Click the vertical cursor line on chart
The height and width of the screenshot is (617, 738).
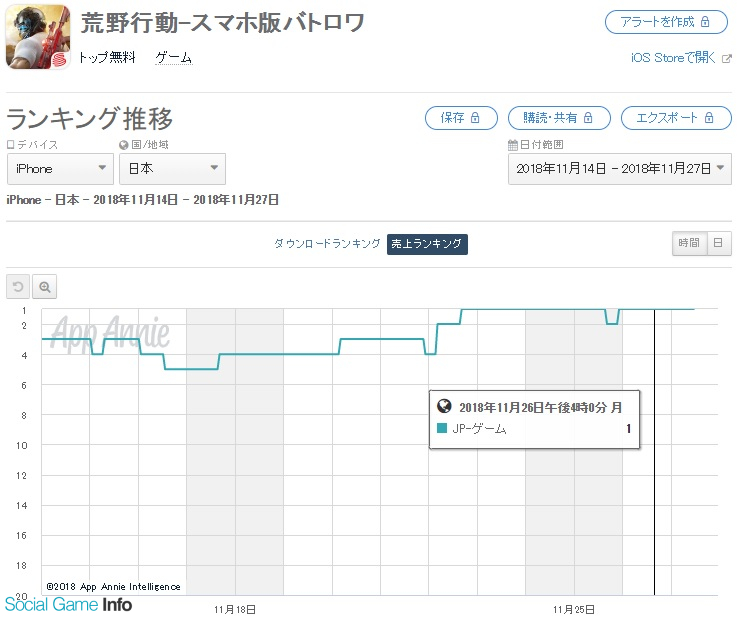coord(654,452)
